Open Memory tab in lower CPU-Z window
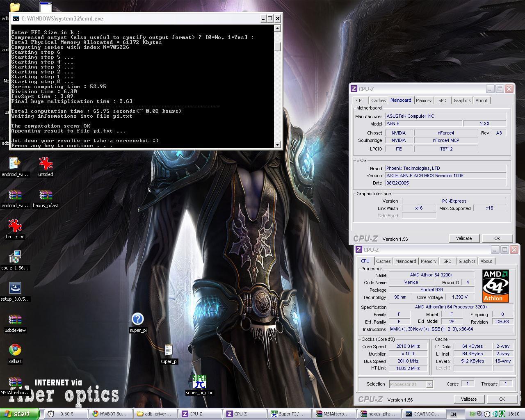 click(x=428, y=261)
